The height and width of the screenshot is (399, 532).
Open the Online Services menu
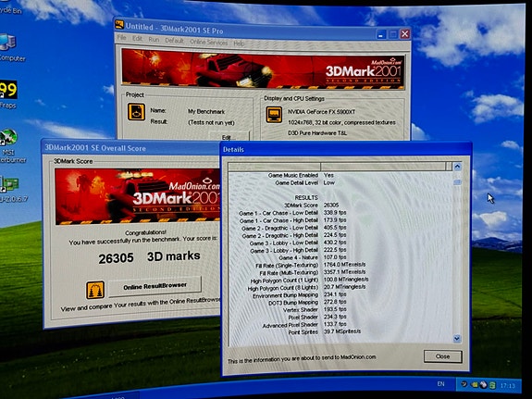(x=209, y=42)
